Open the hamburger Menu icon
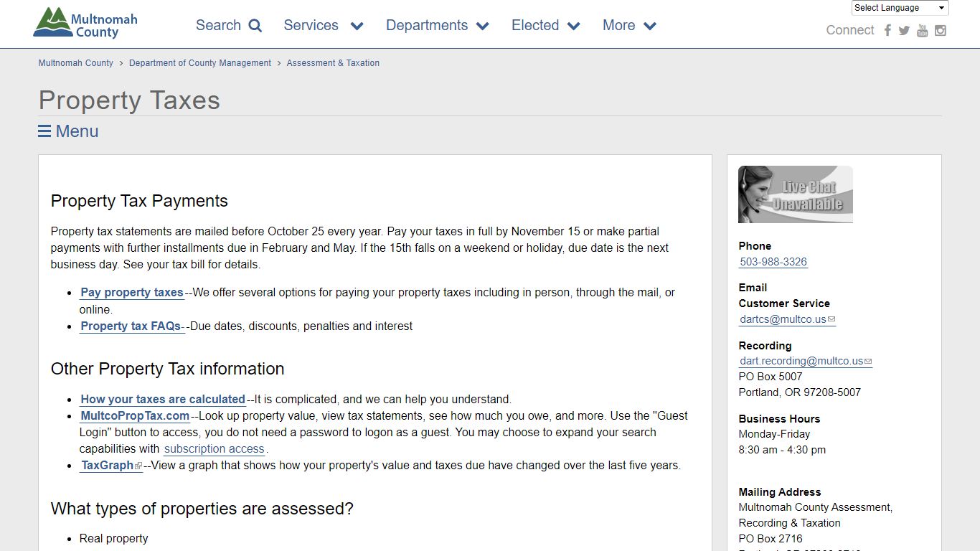This screenshot has width=980, height=551. click(x=44, y=131)
